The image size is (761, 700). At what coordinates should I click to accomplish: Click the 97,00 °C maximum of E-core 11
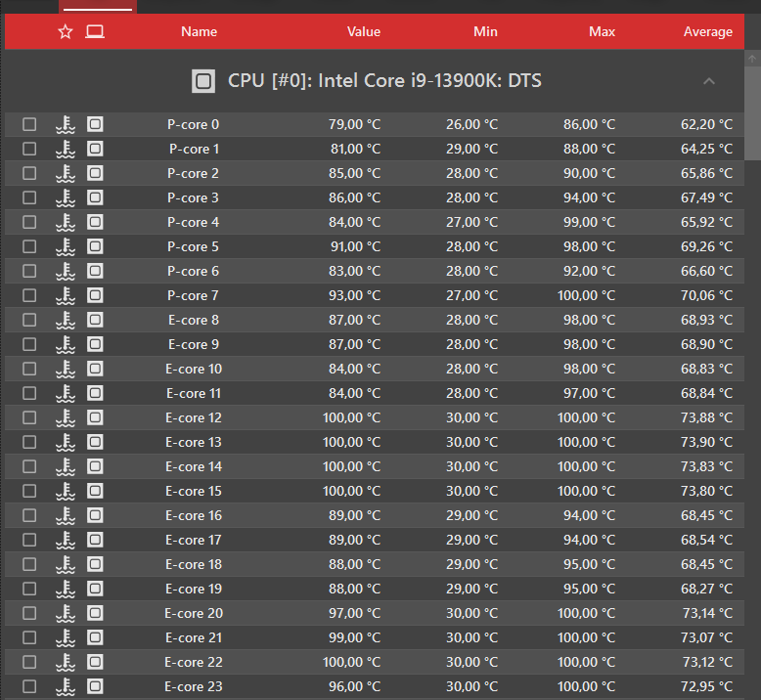(589, 393)
